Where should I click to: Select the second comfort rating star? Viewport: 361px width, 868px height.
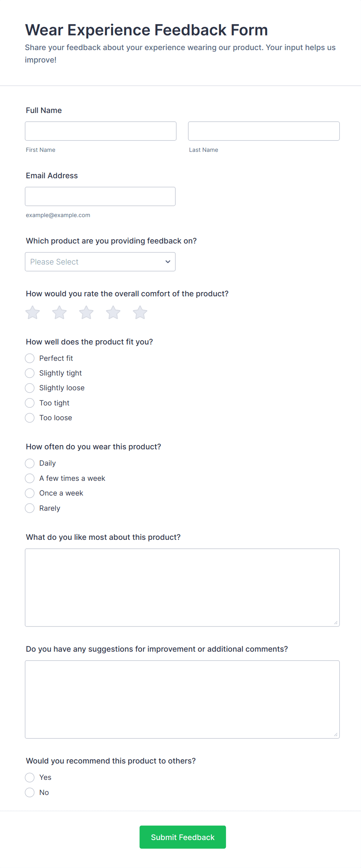[59, 312]
